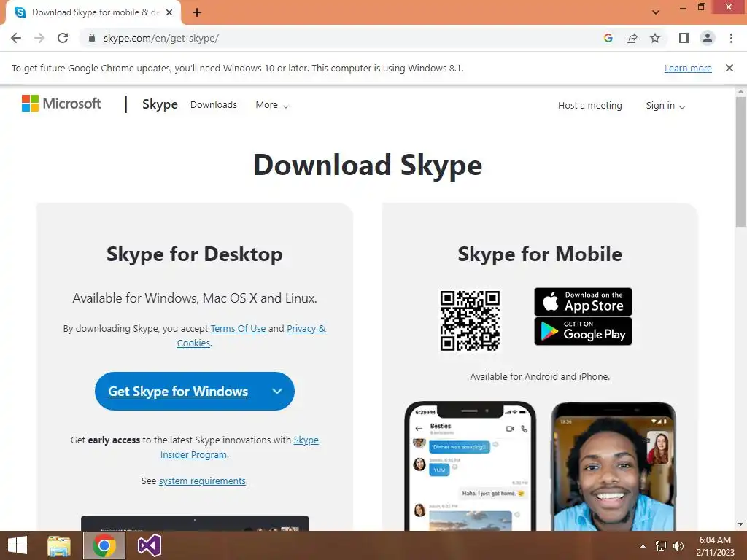Download on the App Store badge
This screenshot has height=560, width=747.
[x=583, y=301]
